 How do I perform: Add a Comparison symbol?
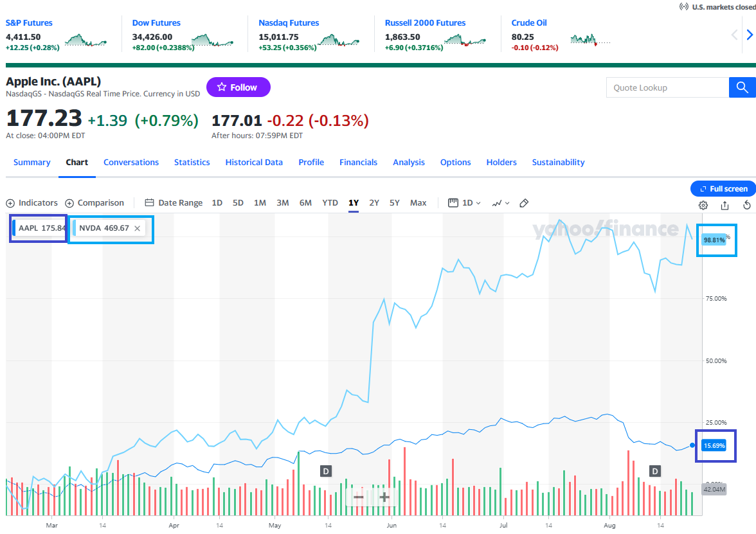[94, 203]
